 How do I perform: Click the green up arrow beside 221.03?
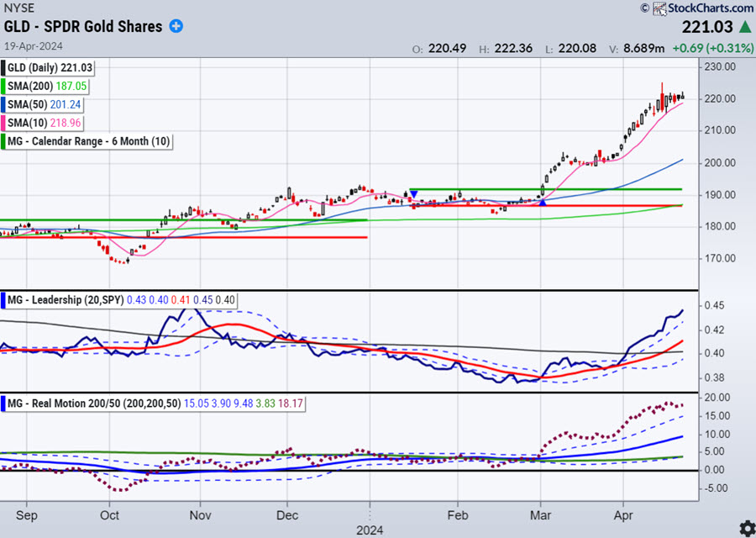point(745,28)
